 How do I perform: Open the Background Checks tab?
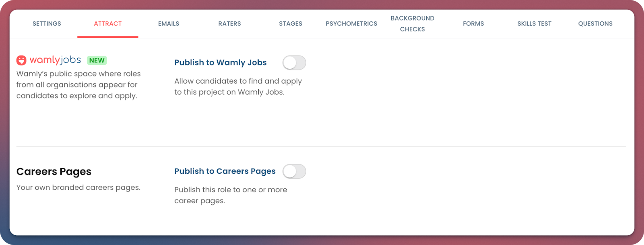pyautogui.click(x=413, y=24)
